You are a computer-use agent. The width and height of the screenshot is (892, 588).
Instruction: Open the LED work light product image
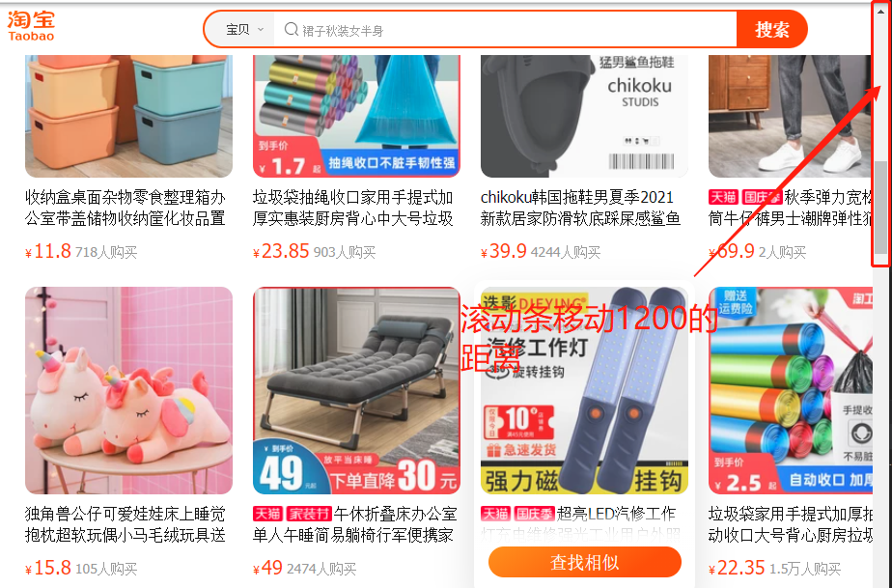click(x=584, y=390)
